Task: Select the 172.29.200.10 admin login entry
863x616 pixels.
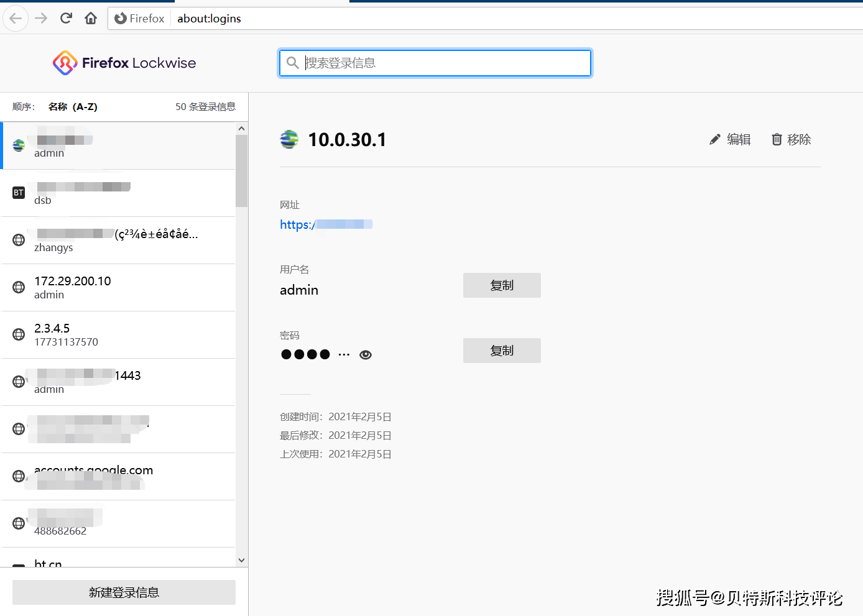Action: click(x=118, y=287)
